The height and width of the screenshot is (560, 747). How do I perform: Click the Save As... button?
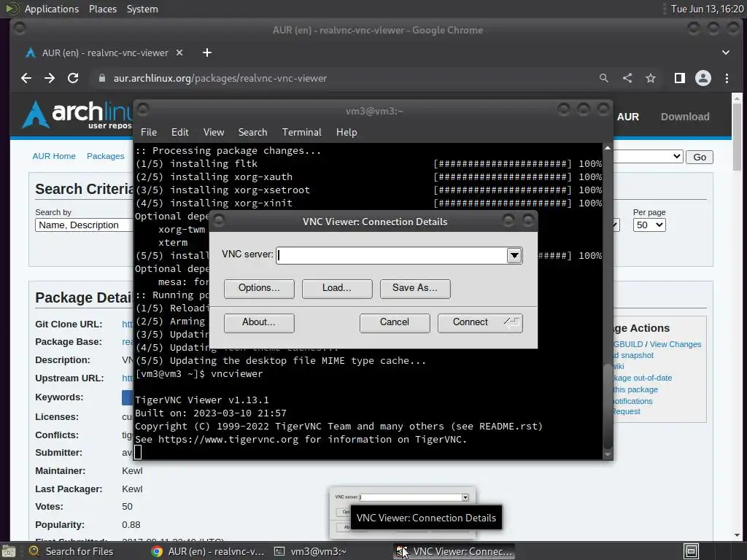coord(415,289)
